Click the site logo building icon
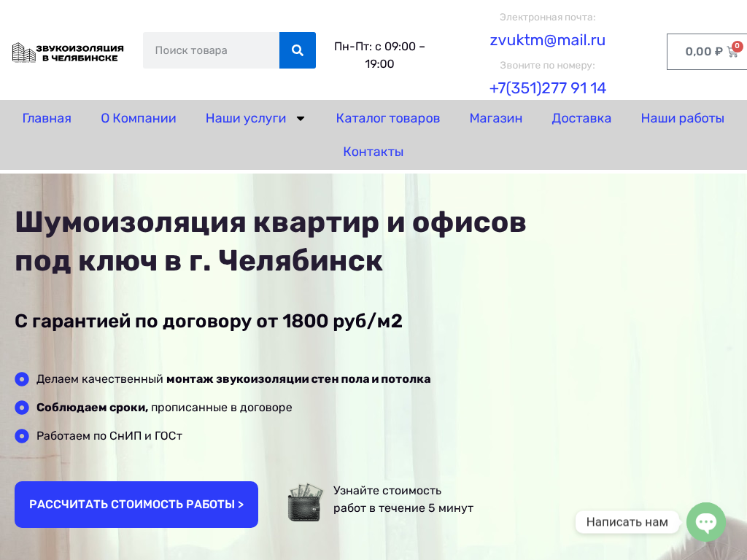 tap(23, 52)
